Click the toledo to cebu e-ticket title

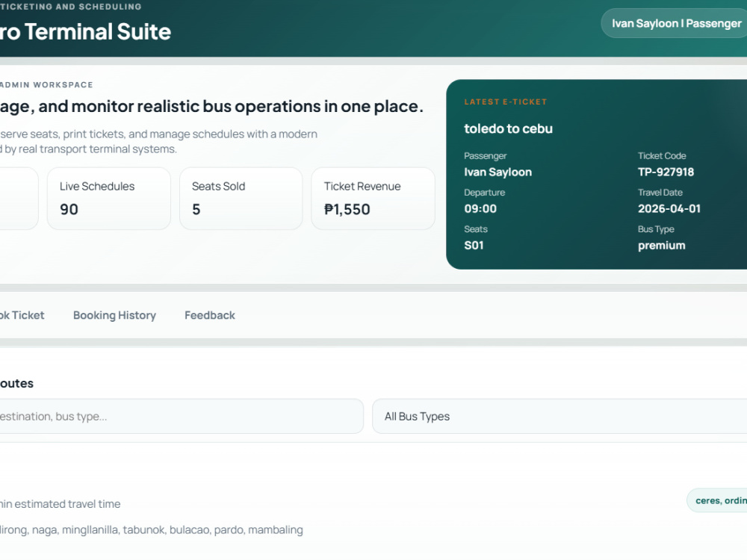coord(508,128)
